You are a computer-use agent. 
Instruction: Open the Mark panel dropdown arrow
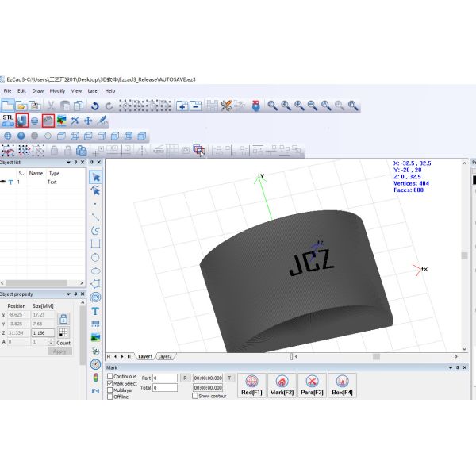[451, 368]
